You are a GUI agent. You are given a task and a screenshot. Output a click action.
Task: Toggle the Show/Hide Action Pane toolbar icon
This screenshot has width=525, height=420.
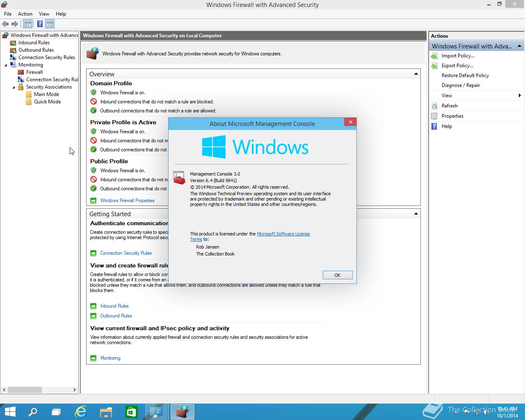50,24
